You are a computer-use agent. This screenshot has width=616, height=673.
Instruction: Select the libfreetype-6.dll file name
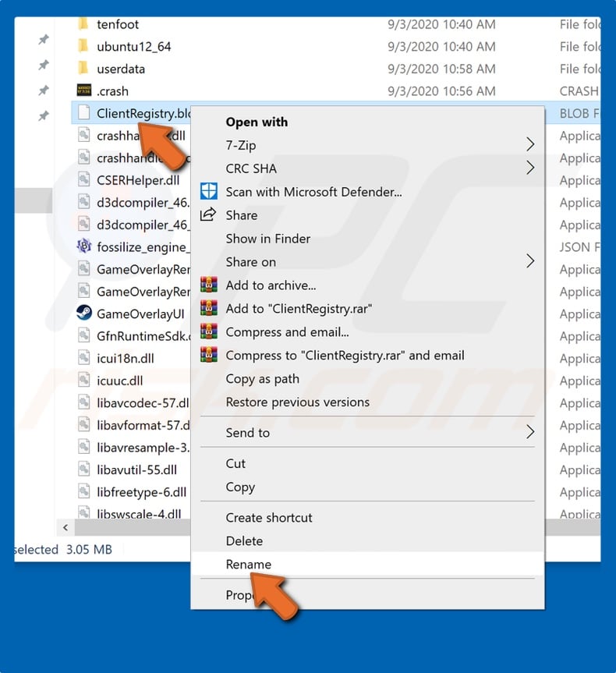tap(141, 492)
